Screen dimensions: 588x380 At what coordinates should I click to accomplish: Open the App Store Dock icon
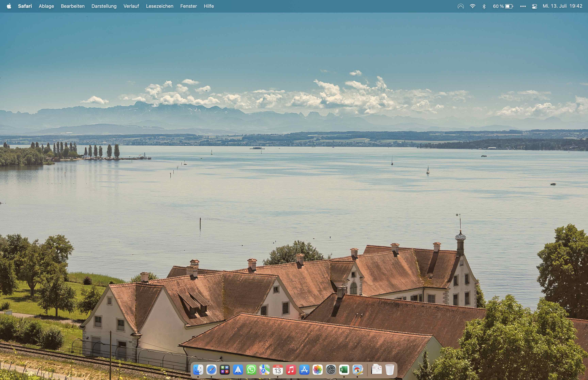[304, 370]
